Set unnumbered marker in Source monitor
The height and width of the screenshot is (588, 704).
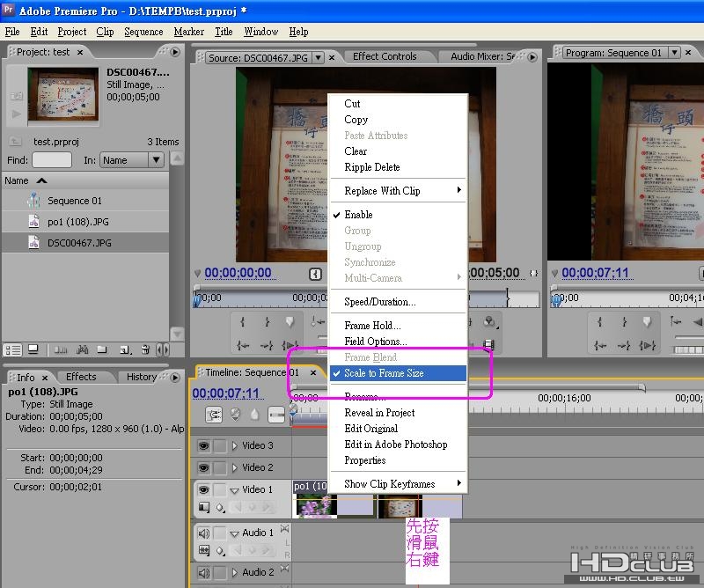[x=290, y=321]
